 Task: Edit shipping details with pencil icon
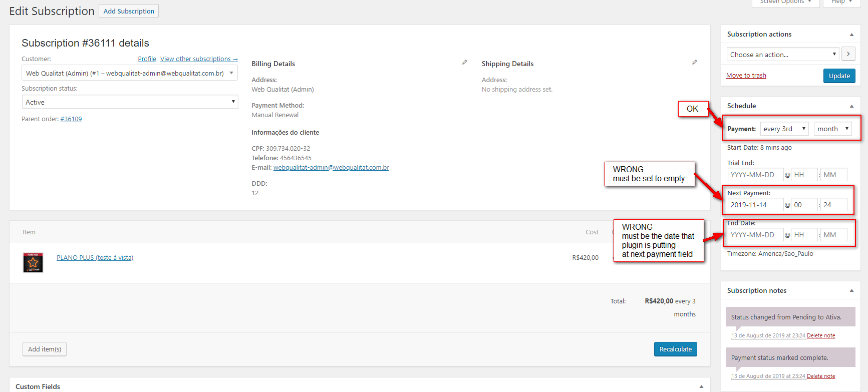pos(695,63)
